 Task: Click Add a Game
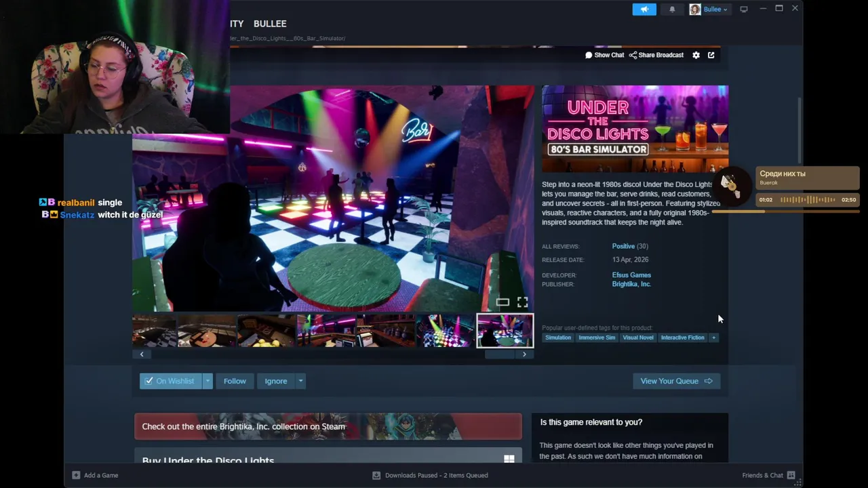pyautogui.click(x=95, y=475)
